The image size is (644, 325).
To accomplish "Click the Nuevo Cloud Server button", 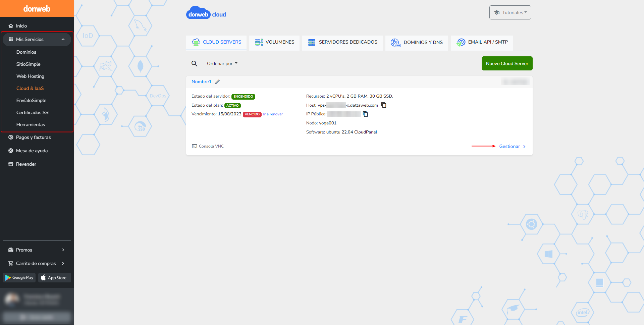I will point(507,63).
